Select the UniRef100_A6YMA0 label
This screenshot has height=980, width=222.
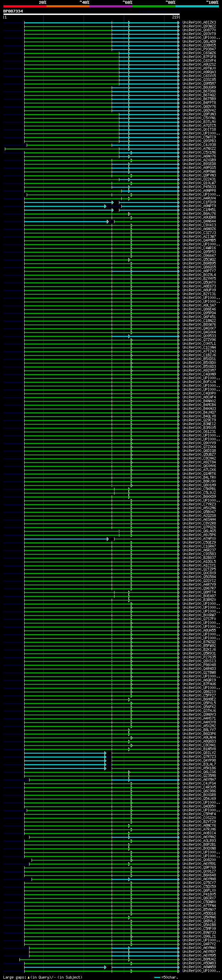199,948
